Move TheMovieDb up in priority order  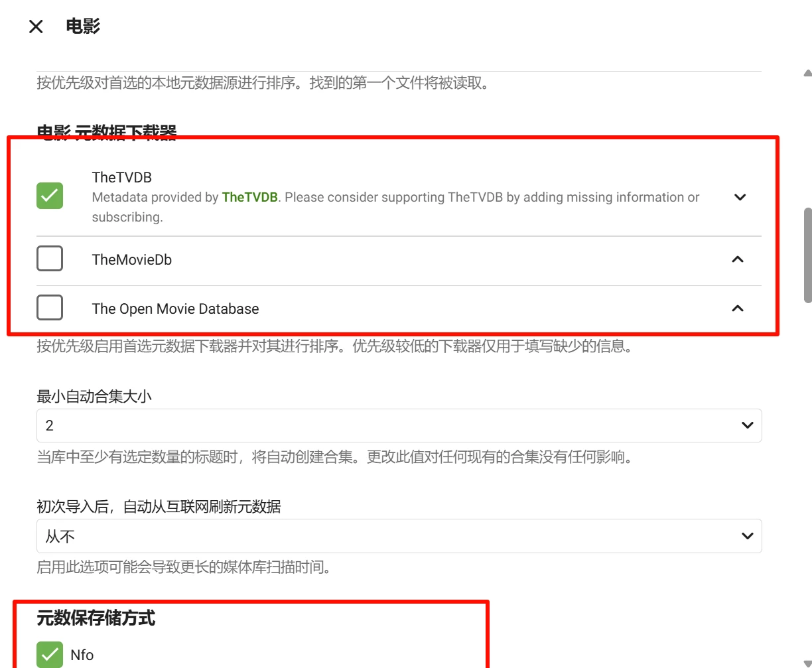[x=737, y=259]
